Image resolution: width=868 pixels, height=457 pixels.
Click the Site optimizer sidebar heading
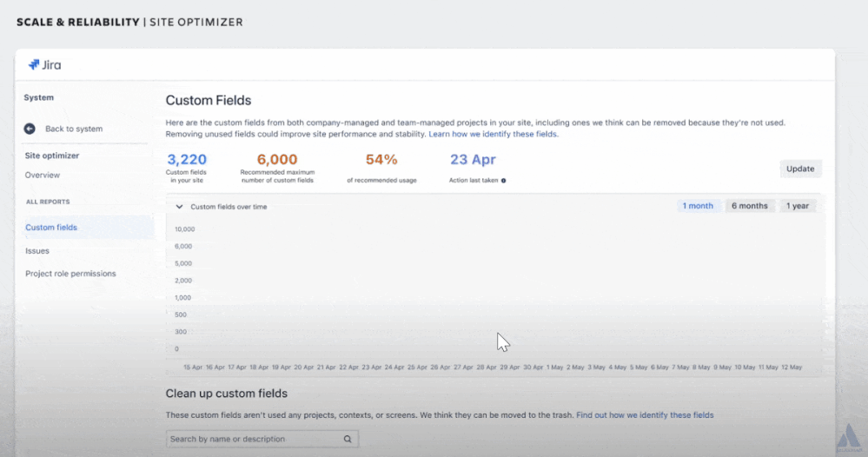point(52,156)
